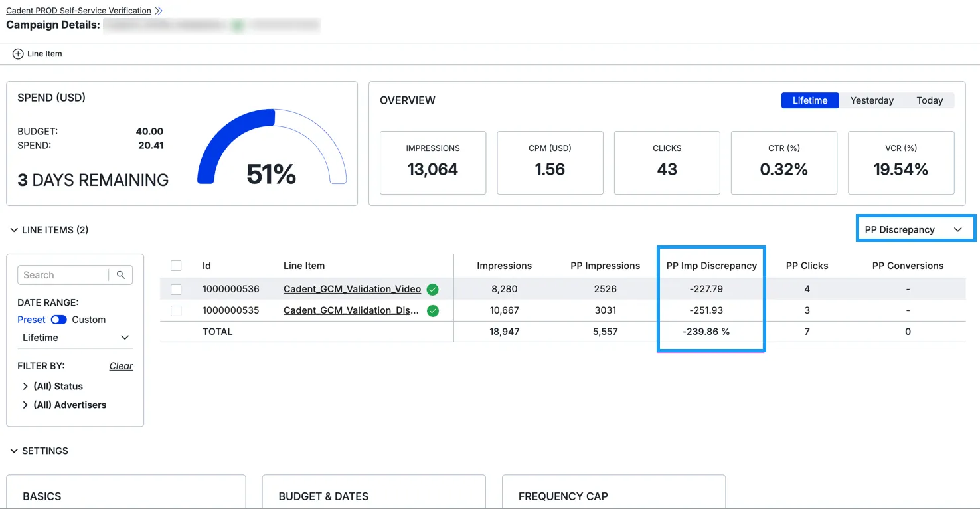Sort by the Impressions column header
Screen dimensions: 980x509
(x=504, y=266)
